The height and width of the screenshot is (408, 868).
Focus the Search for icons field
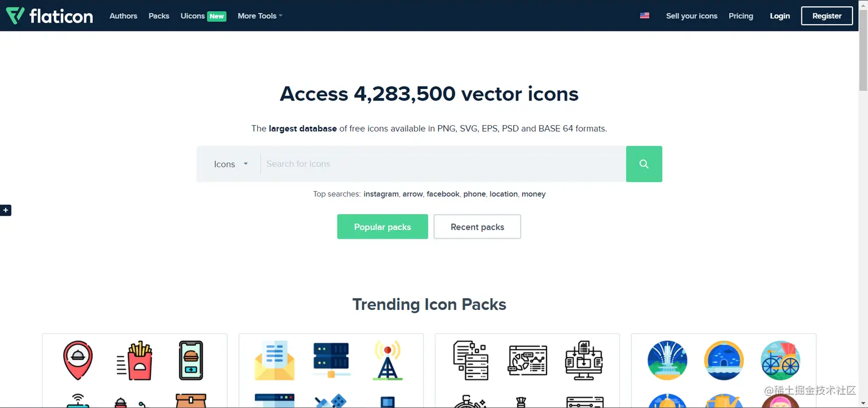pos(443,164)
